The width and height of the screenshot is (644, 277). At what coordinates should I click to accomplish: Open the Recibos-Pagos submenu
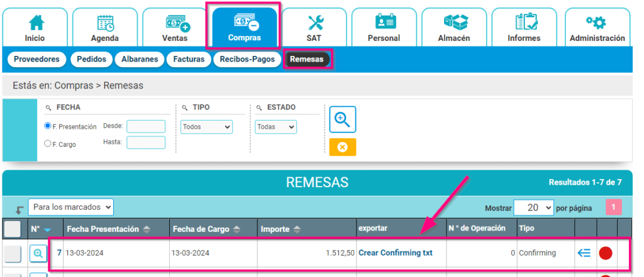(247, 59)
